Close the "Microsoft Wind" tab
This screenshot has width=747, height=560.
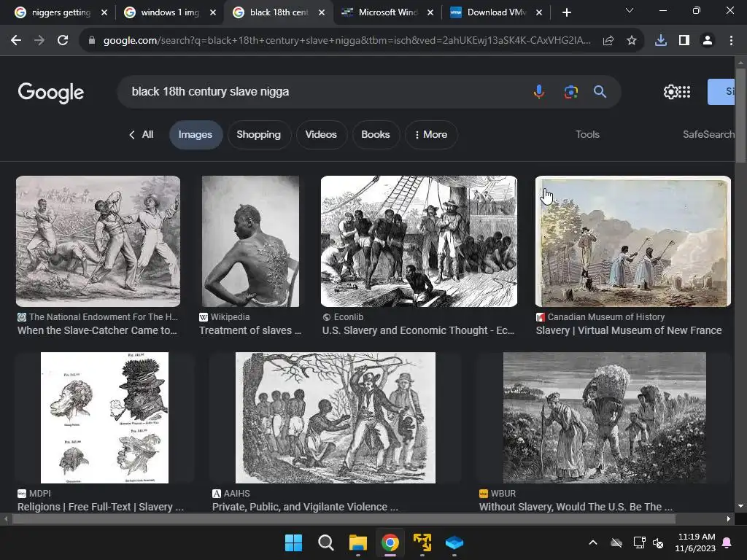[x=430, y=12]
